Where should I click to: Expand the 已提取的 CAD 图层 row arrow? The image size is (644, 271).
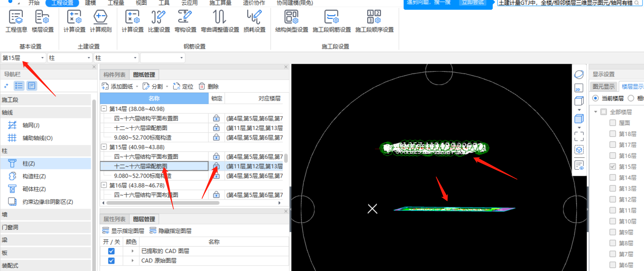point(132,251)
